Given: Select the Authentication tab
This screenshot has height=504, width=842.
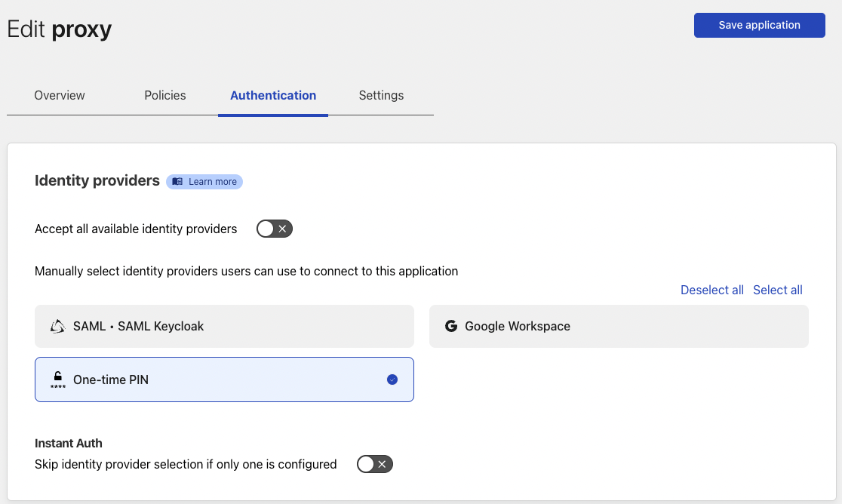Looking at the screenshot, I should click(273, 95).
